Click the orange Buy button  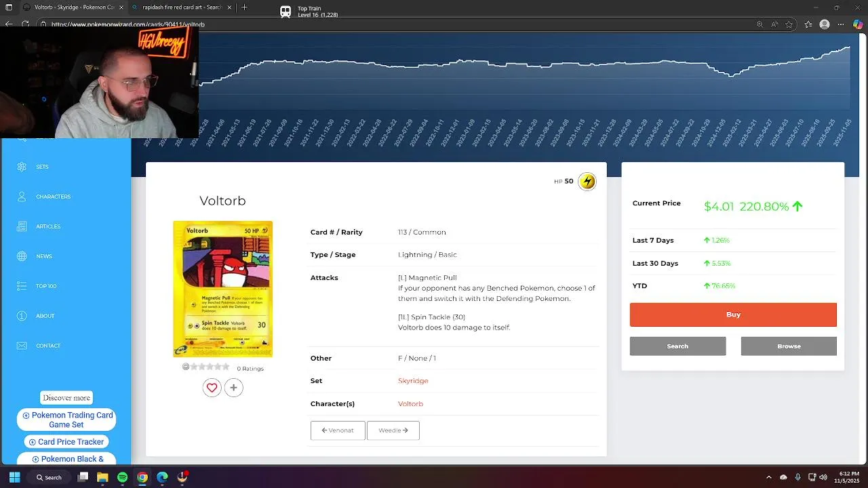733,314
